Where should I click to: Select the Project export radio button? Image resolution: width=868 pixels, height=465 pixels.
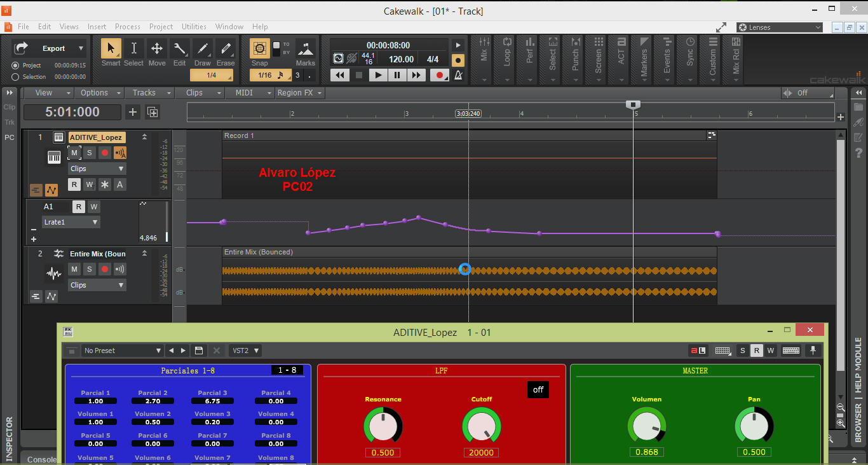pyautogui.click(x=15, y=66)
